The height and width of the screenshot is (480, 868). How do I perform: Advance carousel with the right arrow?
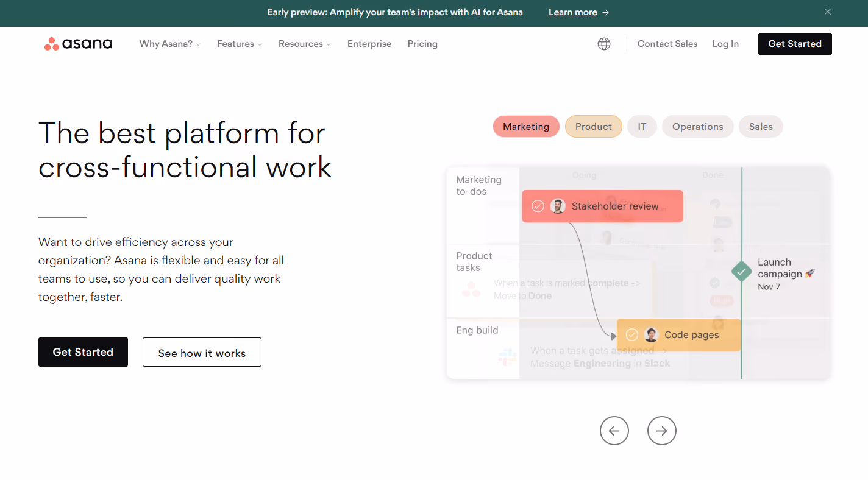tap(662, 431)
